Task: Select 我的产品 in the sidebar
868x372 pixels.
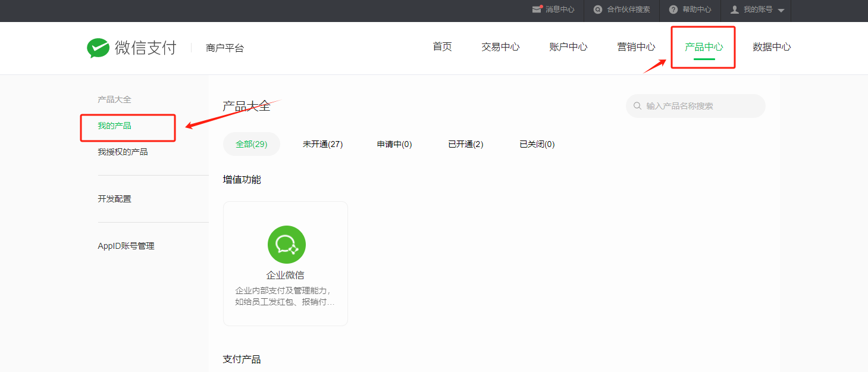Action: click(x=114, y=126)
